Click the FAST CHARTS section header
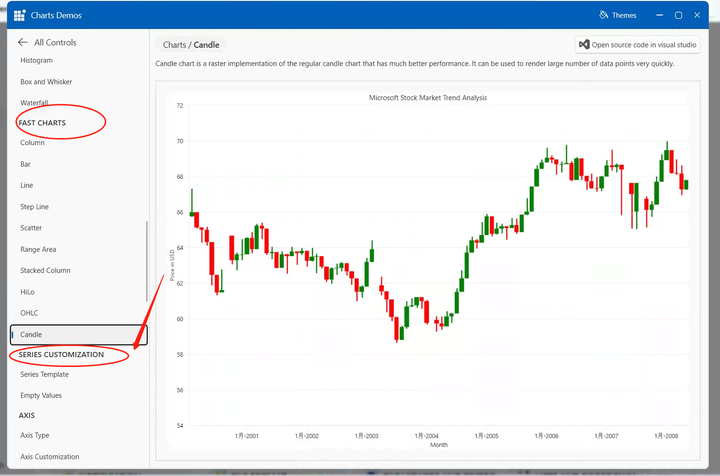 pyautogui.click(x=42, y=123)
